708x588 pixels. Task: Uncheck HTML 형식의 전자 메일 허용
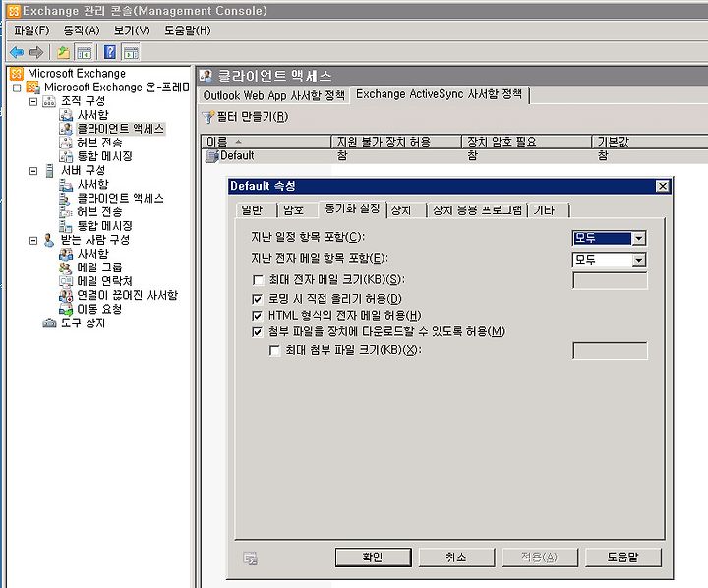(x=258, y=316)
